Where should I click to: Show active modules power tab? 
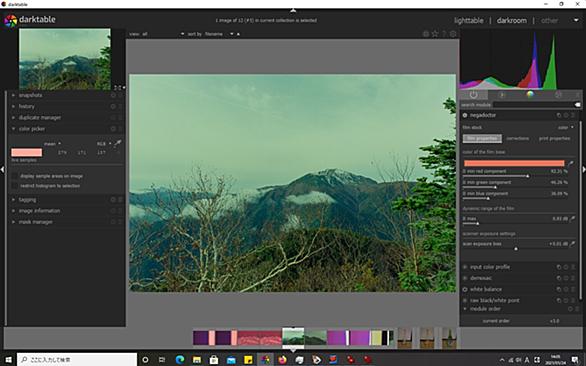click(x=474, y=95)
